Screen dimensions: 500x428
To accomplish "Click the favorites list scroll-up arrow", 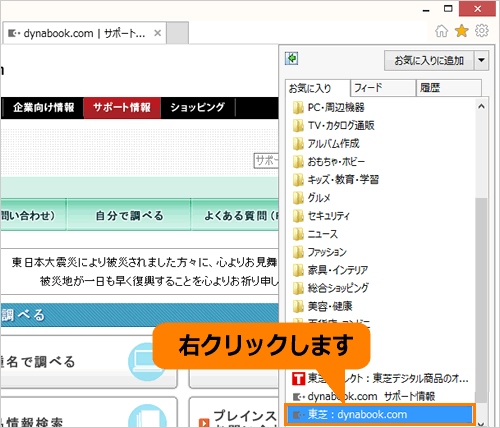I will [x=481, y=107].
